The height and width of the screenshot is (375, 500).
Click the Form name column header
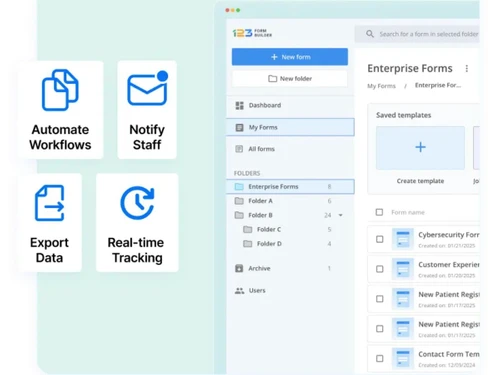coord(408,212)
